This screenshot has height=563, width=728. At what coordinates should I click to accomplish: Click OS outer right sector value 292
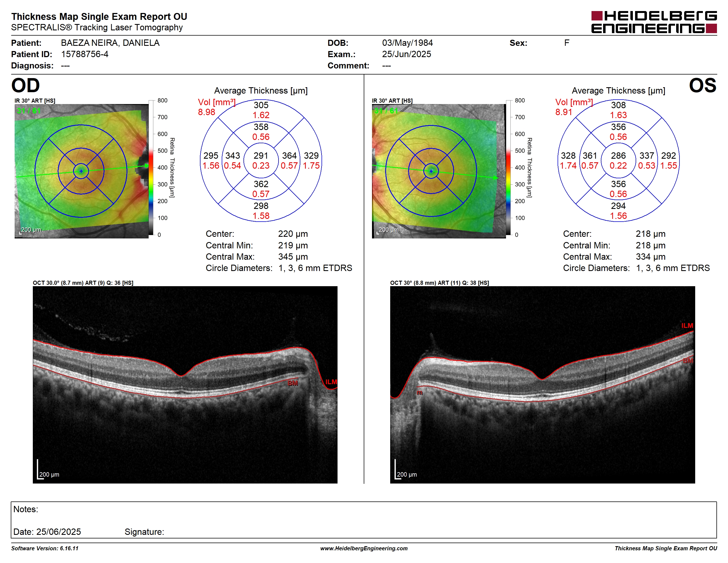click(669, 156)
